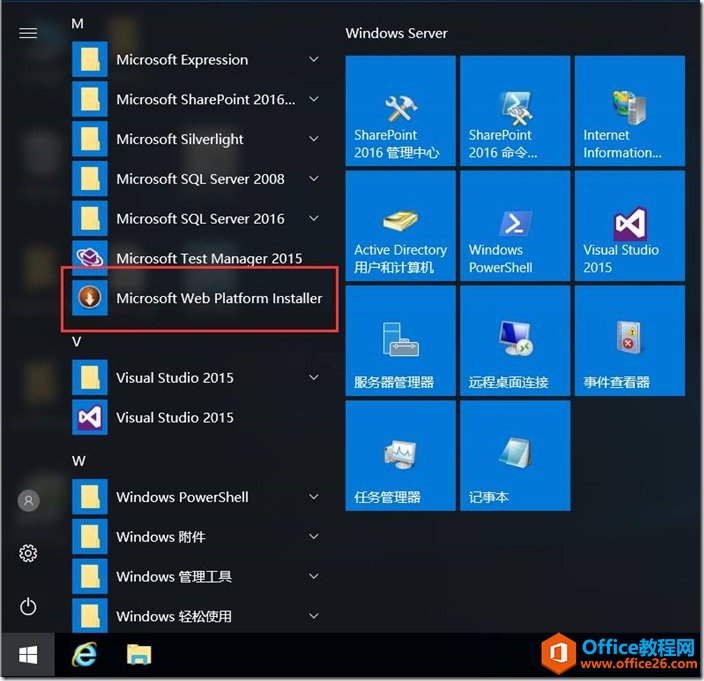Expand Microsoft SharePoint 2016 chevron
This screenshot has width=704, height=681.
point(314,99)
